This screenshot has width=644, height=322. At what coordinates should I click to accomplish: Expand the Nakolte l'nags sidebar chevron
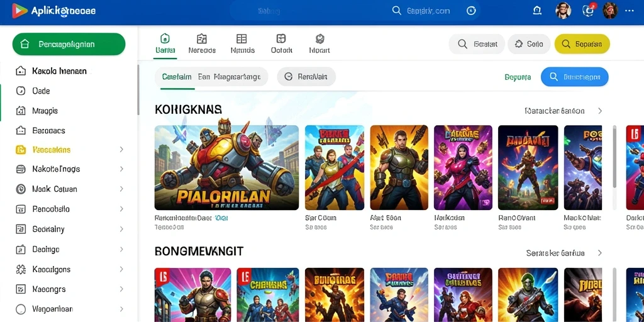click(x=121, y=169)
